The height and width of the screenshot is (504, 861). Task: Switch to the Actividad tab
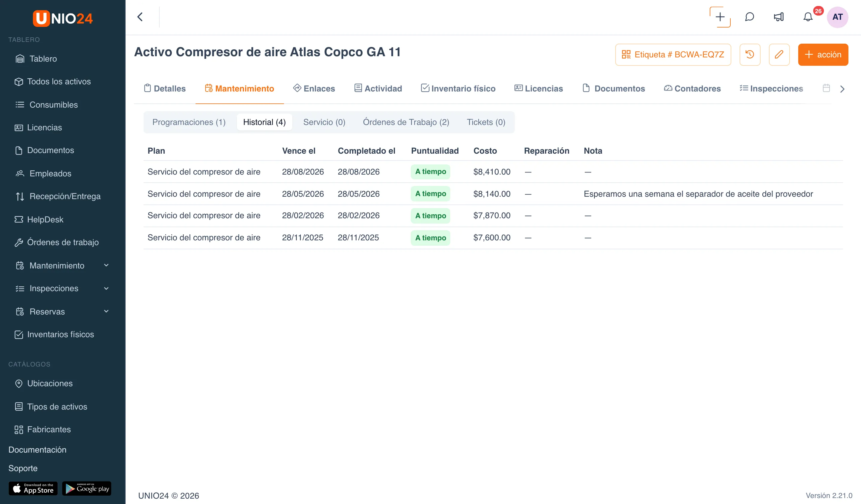(378, 88)
